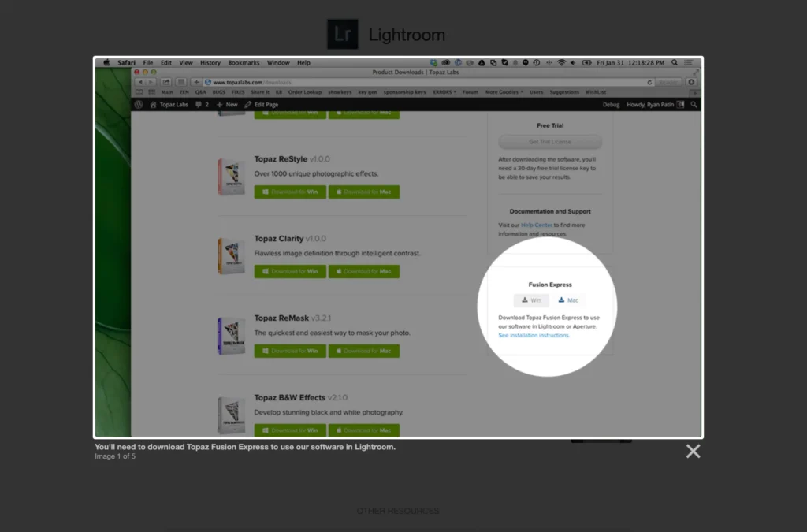Click Download for Mac under Topaz ReStyle

[x=364, y=192]
